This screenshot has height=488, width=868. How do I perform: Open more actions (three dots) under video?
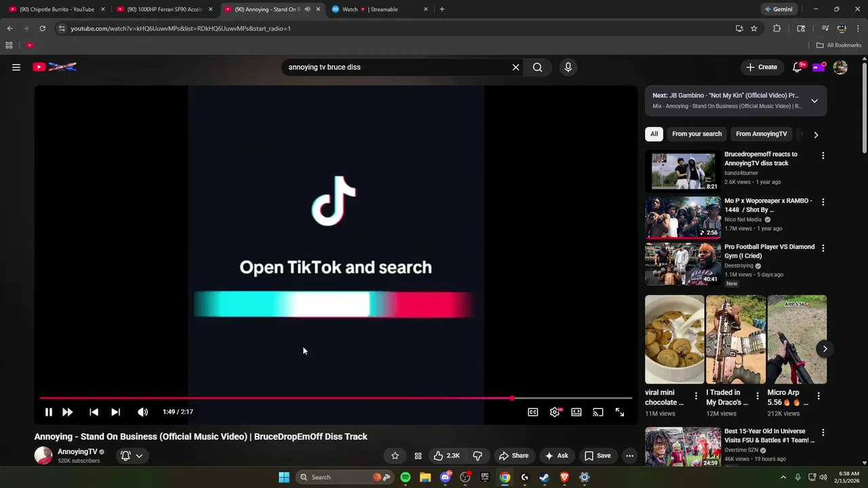629,455
